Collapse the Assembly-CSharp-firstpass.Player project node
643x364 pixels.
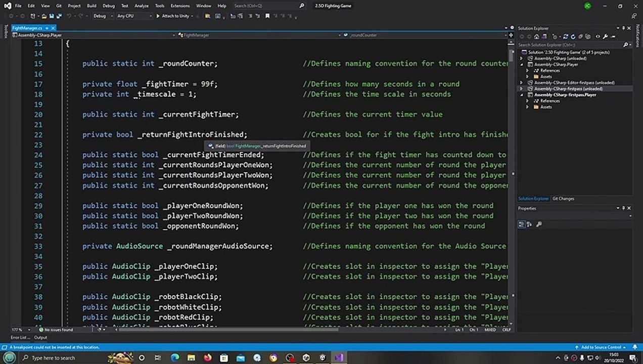pyautogui.click(x=522, y=95)
